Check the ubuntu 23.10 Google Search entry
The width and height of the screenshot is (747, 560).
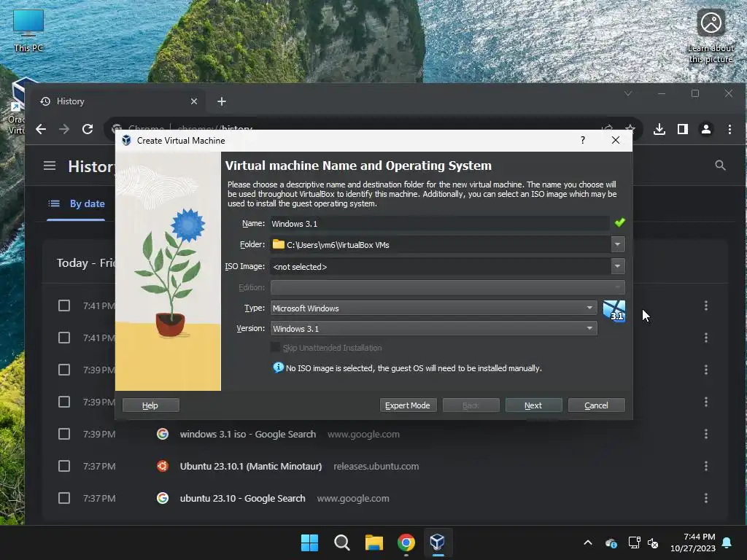pyautogui.click(x=64, y=498)
